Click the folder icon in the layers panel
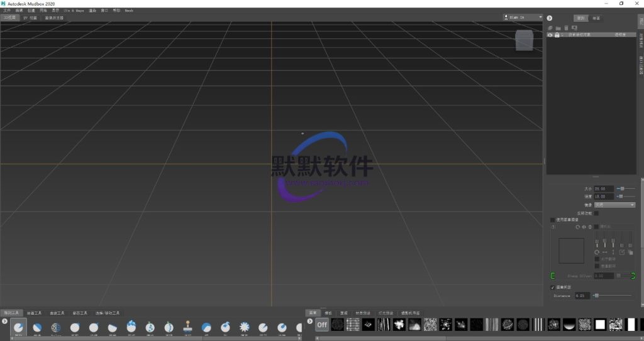The height and width of the screenshot is (341, 644). tap(558, 28)
